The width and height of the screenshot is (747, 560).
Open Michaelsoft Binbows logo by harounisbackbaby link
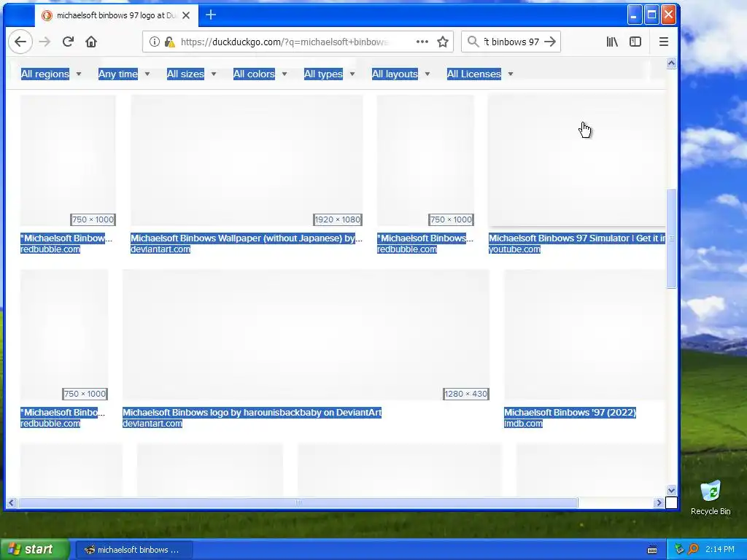click(252, 413)
